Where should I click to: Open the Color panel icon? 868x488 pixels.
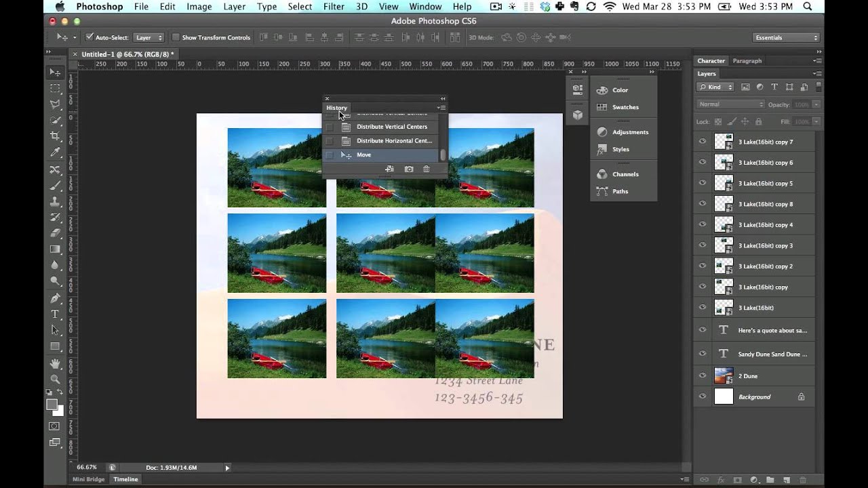(601, 90)
